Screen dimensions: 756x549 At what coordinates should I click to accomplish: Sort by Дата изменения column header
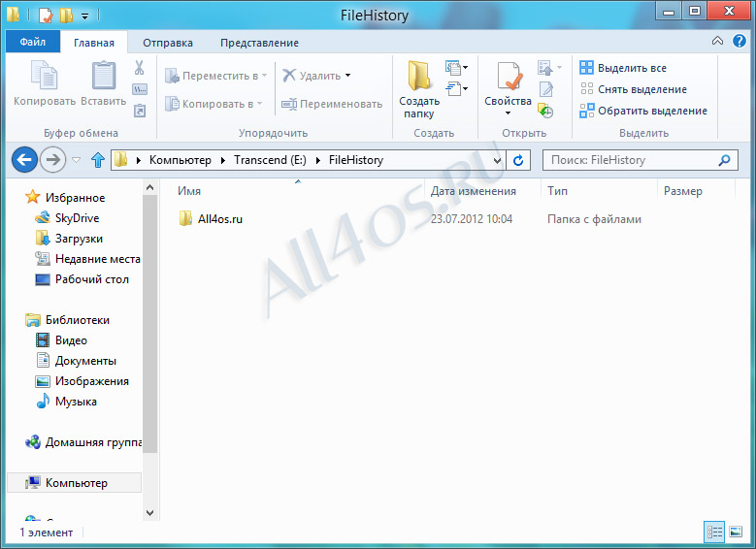pos(473,191)
